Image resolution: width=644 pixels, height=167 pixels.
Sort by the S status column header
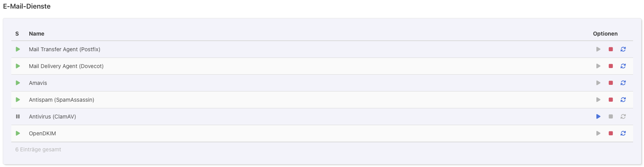pos(17,34)
